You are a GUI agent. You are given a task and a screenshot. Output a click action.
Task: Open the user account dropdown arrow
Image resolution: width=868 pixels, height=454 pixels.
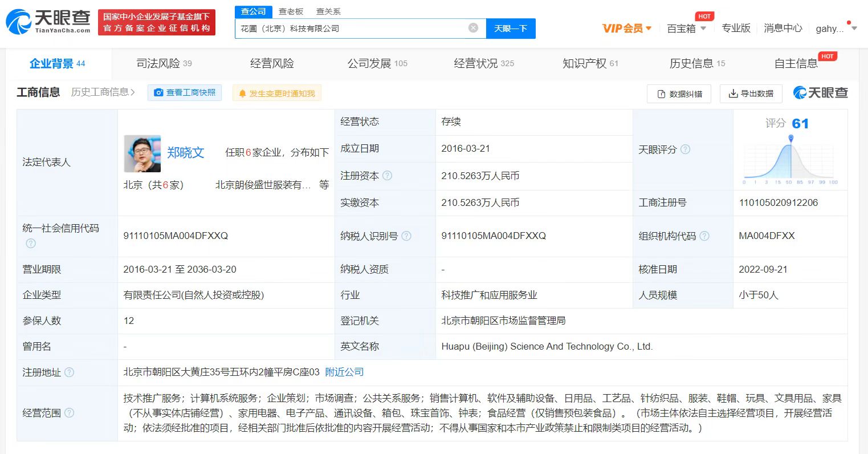(854, 29)
